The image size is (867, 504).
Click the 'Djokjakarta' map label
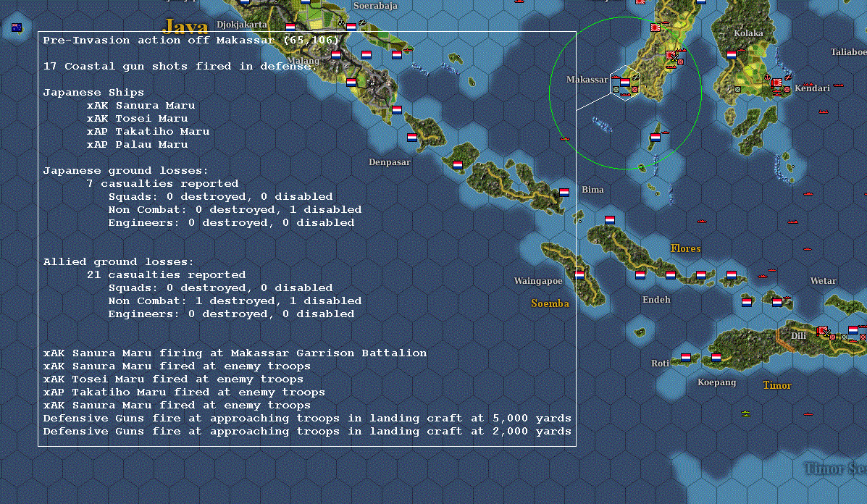[242, 25]
